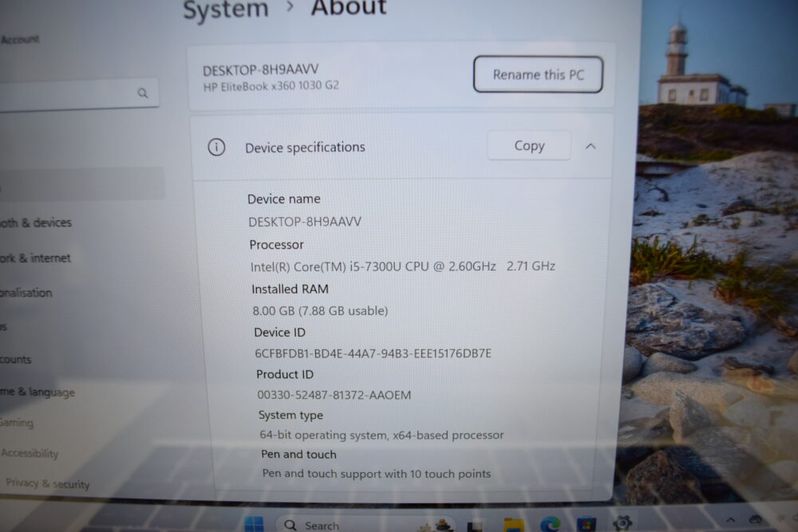
Task: Open Bluetooth & devices settings
Action: tap(36, 223)
